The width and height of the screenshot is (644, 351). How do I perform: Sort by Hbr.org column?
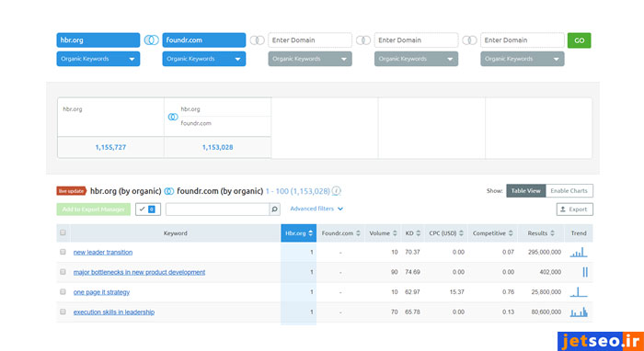tap(299, 232)
